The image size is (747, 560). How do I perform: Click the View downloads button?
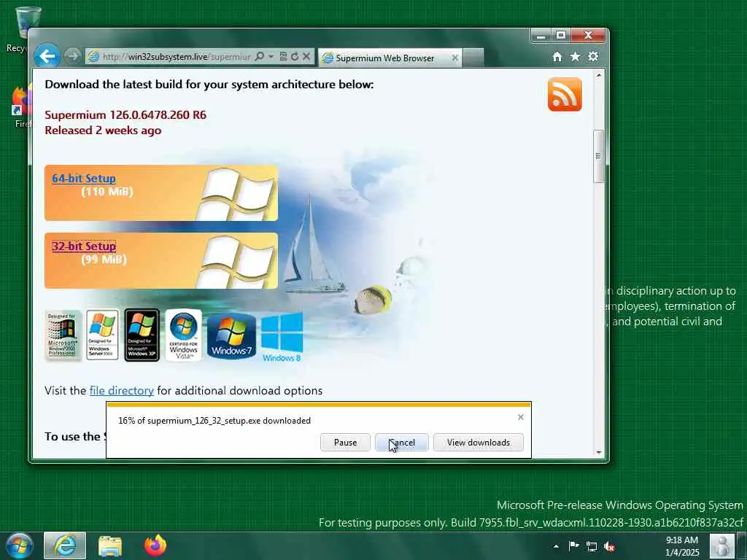pos(479,443)
